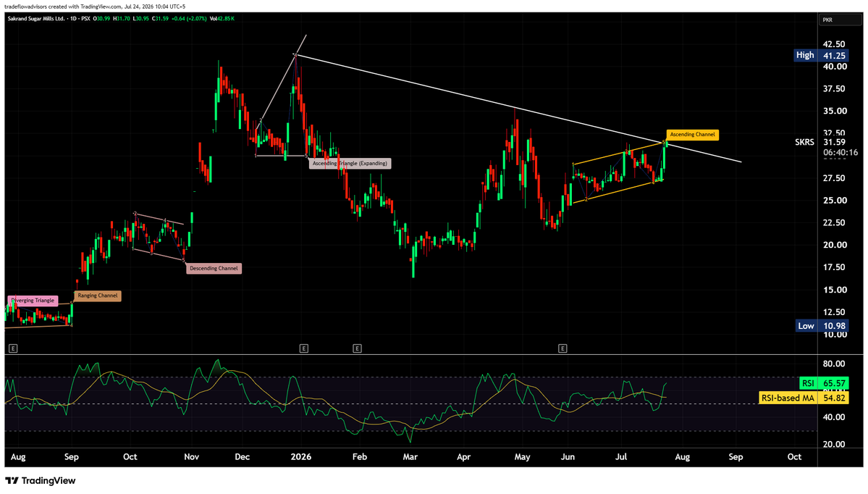Click the 20.00 RSI axis label

835,444
